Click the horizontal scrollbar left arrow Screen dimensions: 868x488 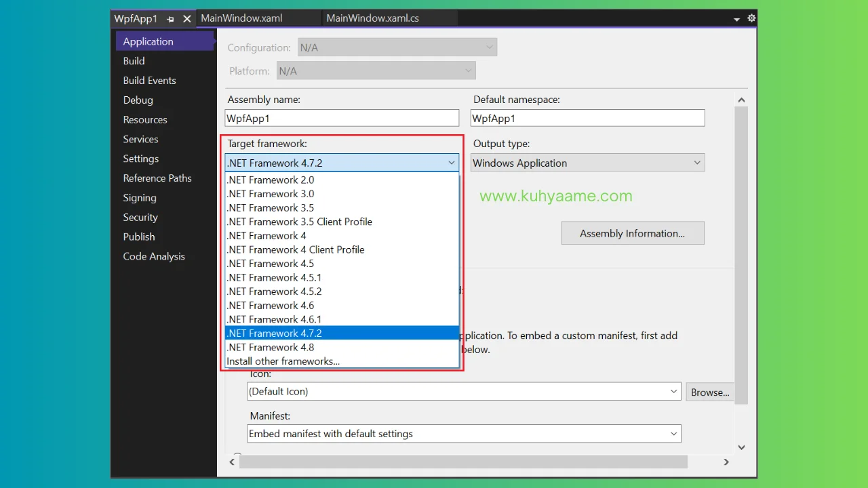pyautogui.click(x=232, y=462)
